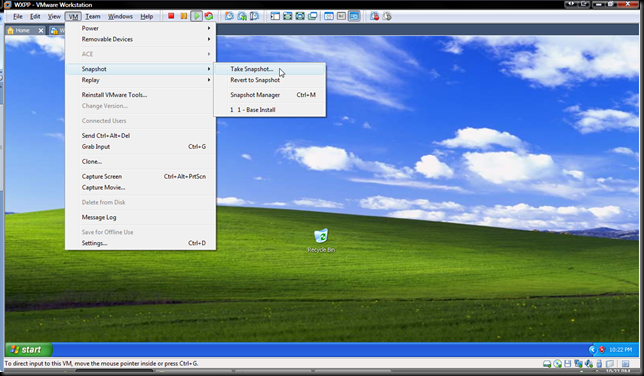644x376 pixels.
Task: Expand the Removable Devices submenu
Action: pyautogui.click(x=140, y=39)
